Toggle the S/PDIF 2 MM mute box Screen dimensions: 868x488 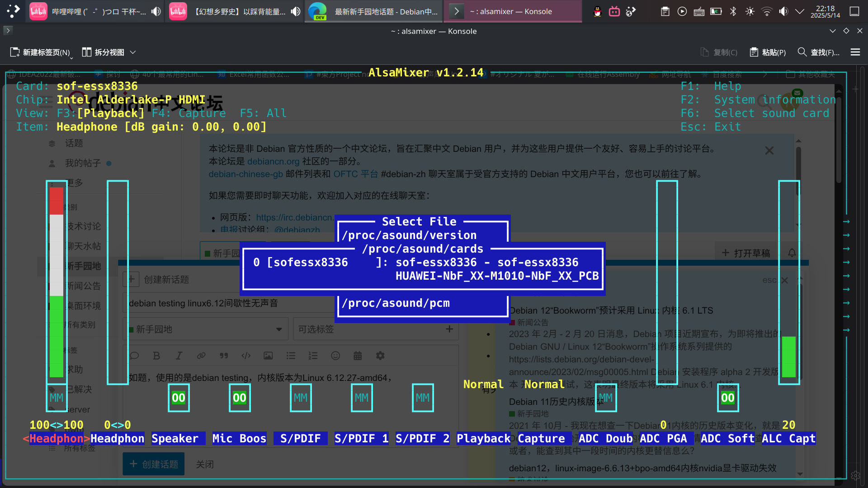tap(423, 398)
